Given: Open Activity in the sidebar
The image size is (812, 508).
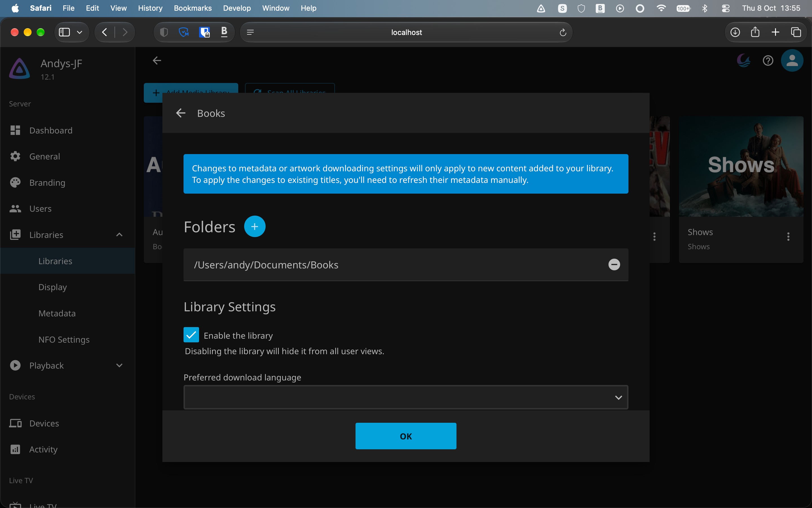Looking at the screenshot, I should click(67, 449).
